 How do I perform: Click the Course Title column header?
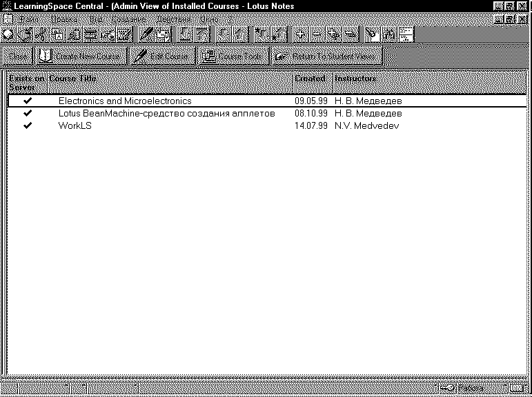point(170,83)
